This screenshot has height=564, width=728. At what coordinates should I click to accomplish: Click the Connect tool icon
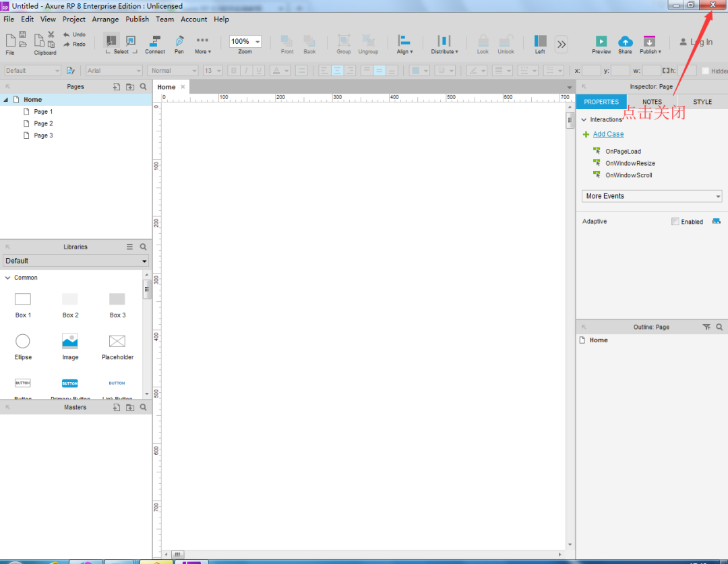coord(154,40)
